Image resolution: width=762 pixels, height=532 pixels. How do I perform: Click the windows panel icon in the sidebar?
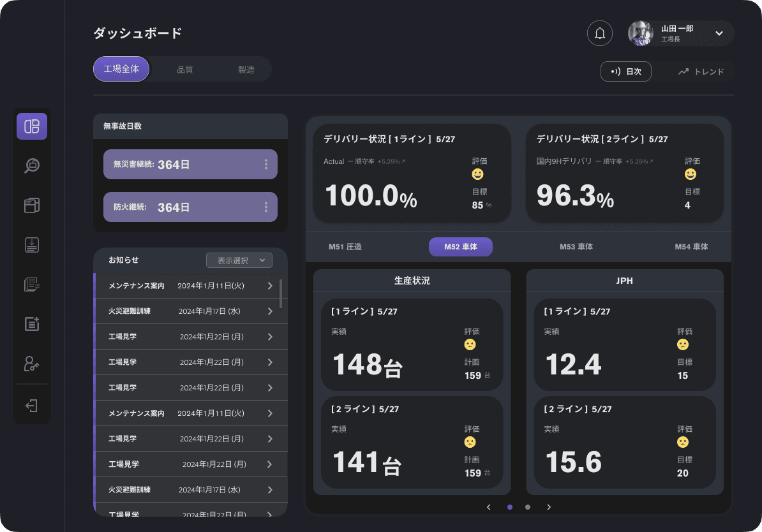[32, 205]
